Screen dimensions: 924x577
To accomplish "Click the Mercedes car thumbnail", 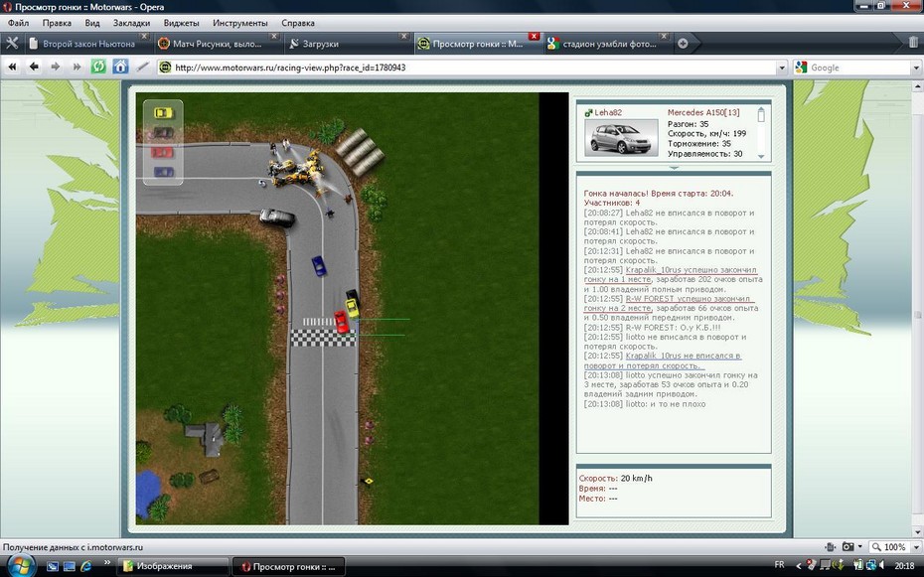I will pyautogui.click(x=621, y=137).
